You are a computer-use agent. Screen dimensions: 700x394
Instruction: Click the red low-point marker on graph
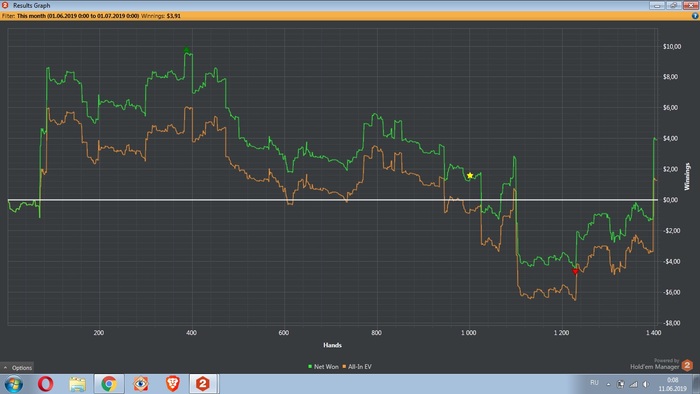tap(575, 271)
